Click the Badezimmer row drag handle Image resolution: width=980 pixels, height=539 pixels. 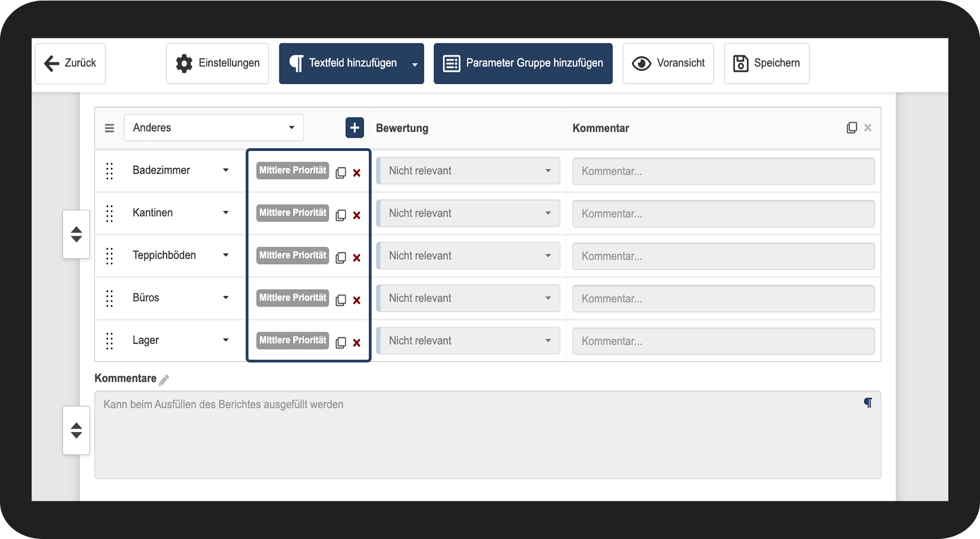(109, 171)
